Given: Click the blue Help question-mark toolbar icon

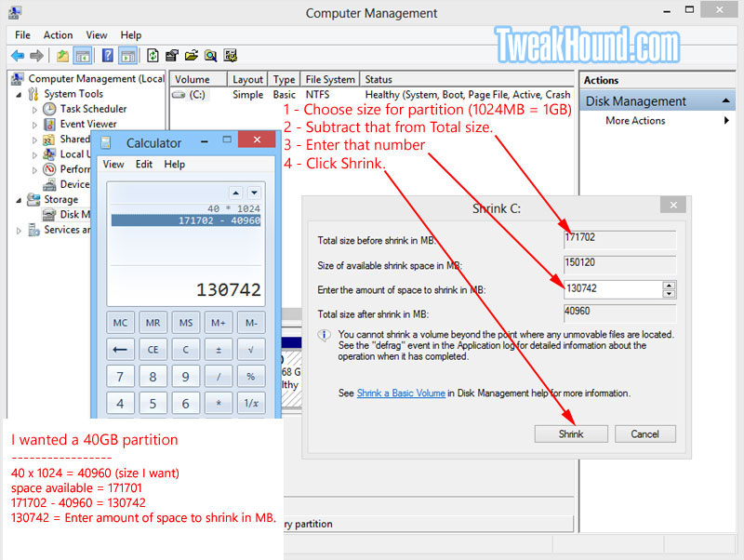Looking at the screenshot, I should [108, 56].
